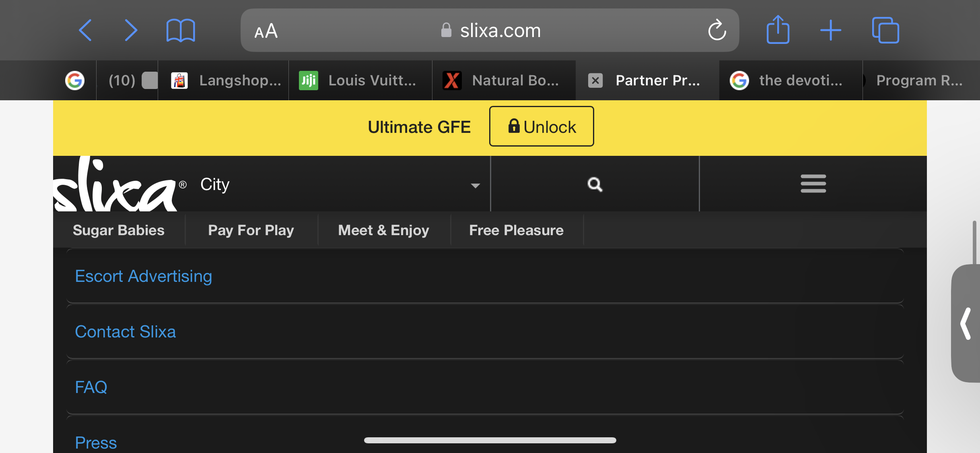The width and height of the screenshot is (980, 453).
Task: Select the Sugar Babies menu item
Action: pyautogui.click(x=119, y=230)
